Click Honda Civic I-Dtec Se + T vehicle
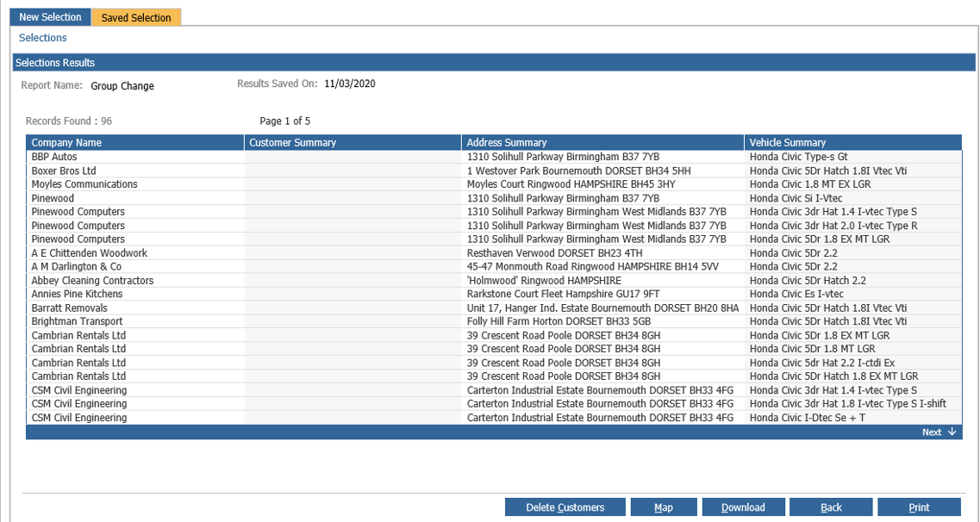Viewport: 980px width, 522px height. click(807, 417)
